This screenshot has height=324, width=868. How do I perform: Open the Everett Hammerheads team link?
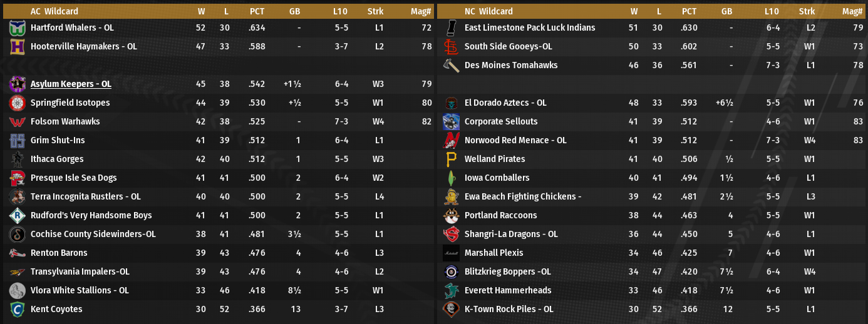click(x=508, y=291)
